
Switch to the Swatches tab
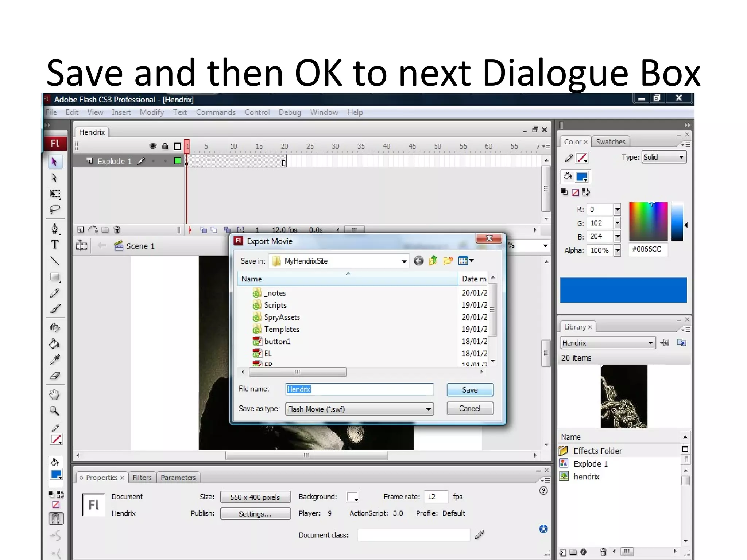tap(611, 142)
